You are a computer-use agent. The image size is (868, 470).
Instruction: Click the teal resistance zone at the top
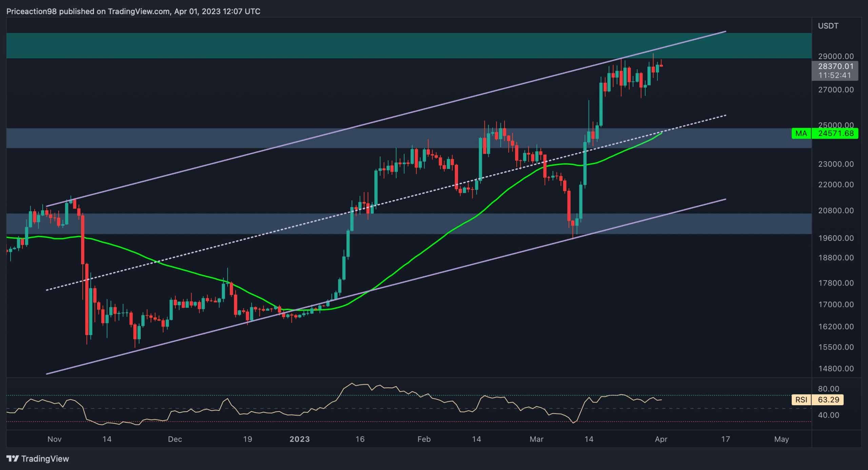click(x=409, y=45)
